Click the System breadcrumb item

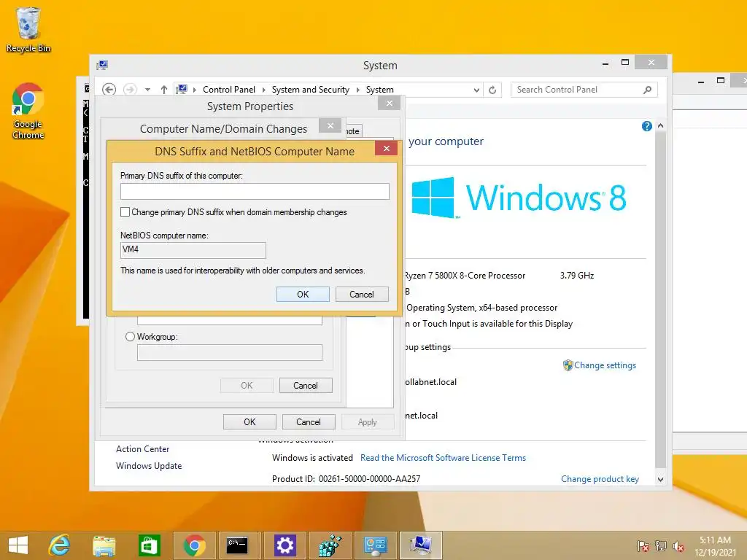(x=379, y=90)
